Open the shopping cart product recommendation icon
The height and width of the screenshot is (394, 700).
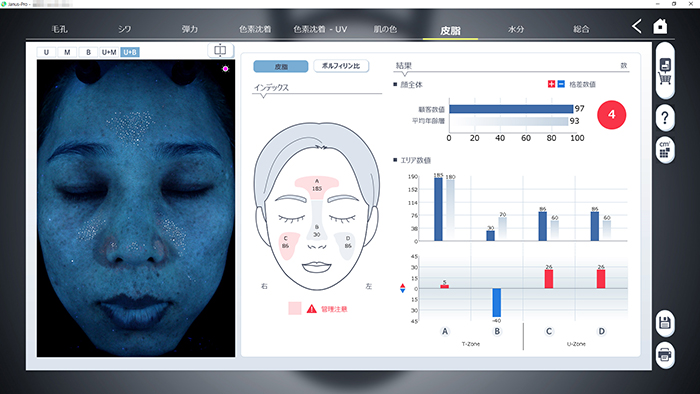tap(665, 71)
